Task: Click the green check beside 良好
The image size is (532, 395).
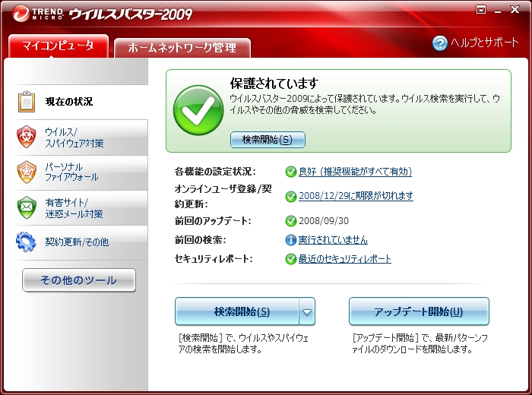Action: (x=291, y=172)
